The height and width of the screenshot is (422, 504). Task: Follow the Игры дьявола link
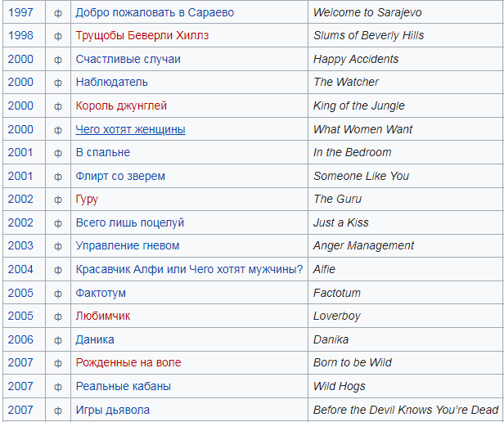tap(113, 410)
